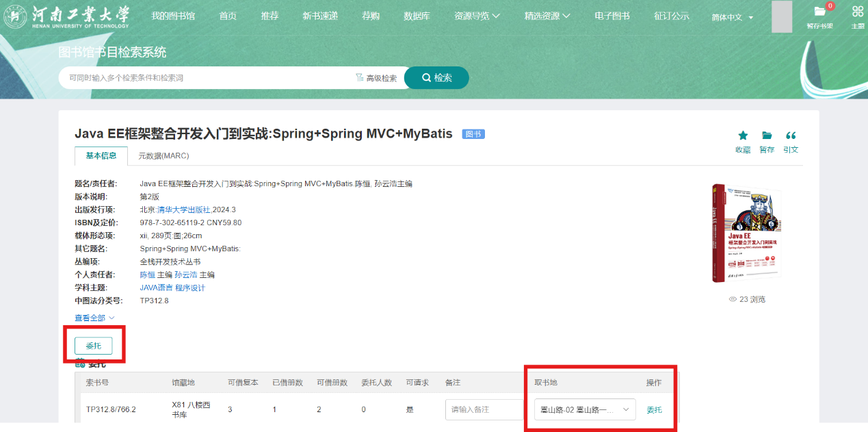Click the 请输入备注 remarks input field

click(x=484, y=409)
